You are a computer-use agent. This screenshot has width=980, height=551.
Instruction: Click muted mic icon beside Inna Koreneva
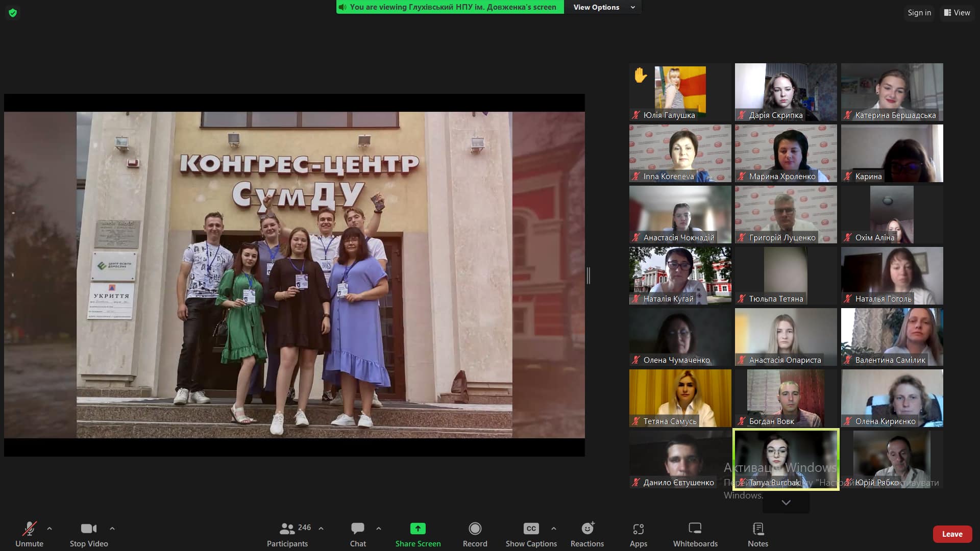click(x=636, y=177)
